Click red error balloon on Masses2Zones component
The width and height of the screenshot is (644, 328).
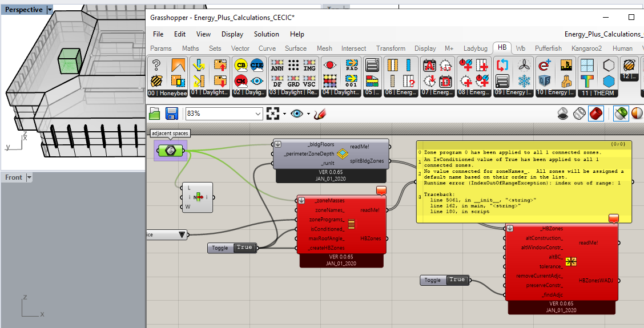[x=381, y=191]
